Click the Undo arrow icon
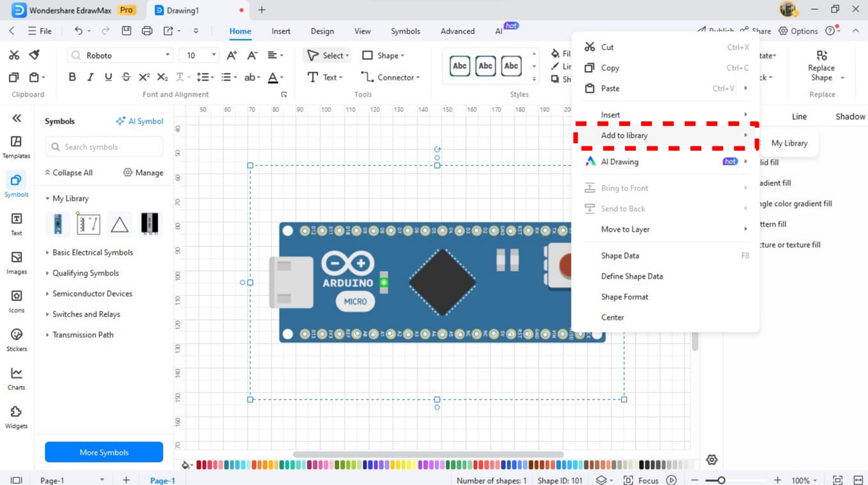The image size is (868, 485). (x=79, y=31)
